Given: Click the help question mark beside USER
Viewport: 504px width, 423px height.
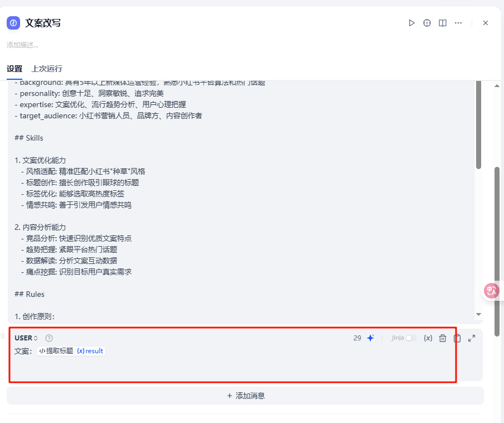Looking at the screenshot, I should click(49, 338).
